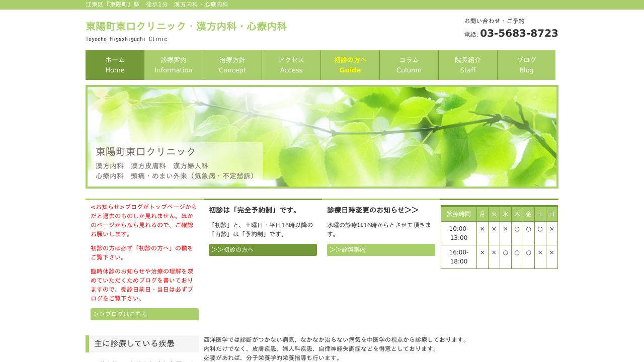Navigate to the コラム Column section
This screenshot has width=644, height=362.
click(409, 65)
